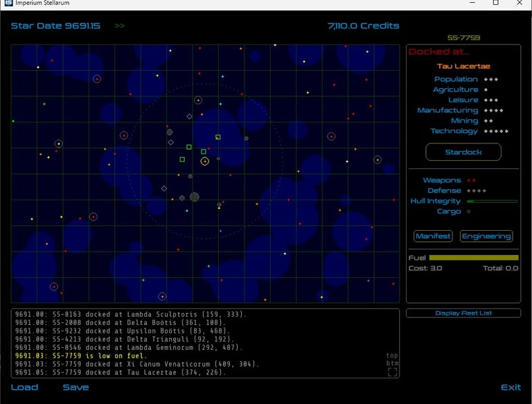This screenshot has width=532, height=404.
Task: Exit the game
Action: (511, 387)
